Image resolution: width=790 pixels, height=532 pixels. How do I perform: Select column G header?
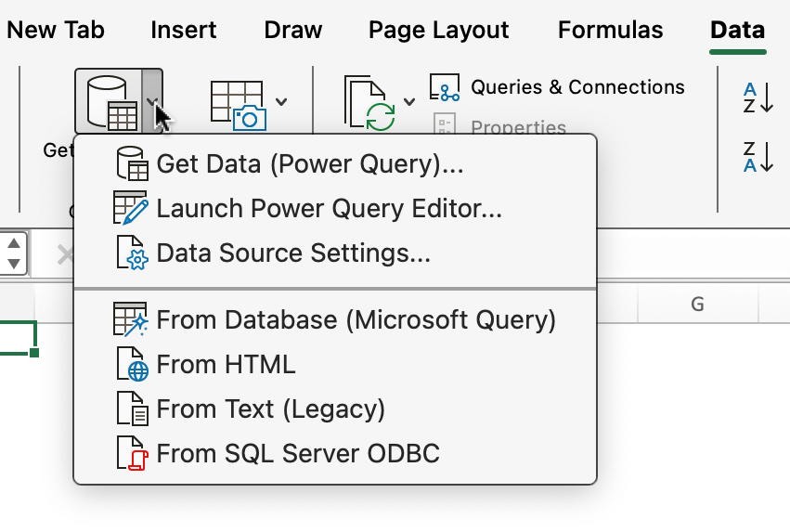(x=696, y=304)
